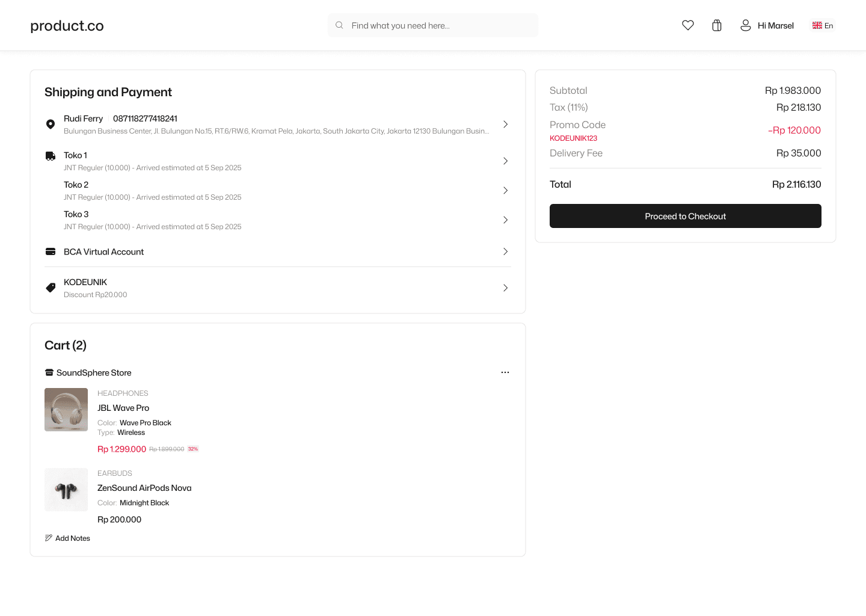866x616 pixels.
Task: Expand Toko 2 shipping options
Action: (x=505, y=190)
